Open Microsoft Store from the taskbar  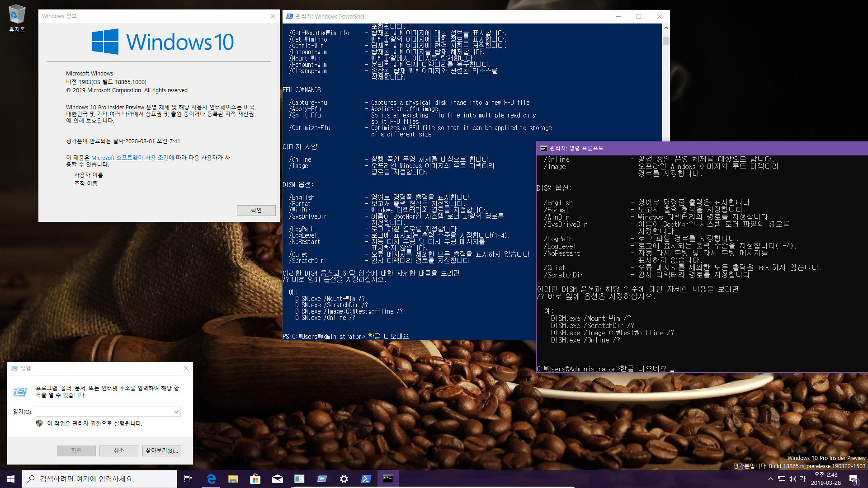pos(255,479)
